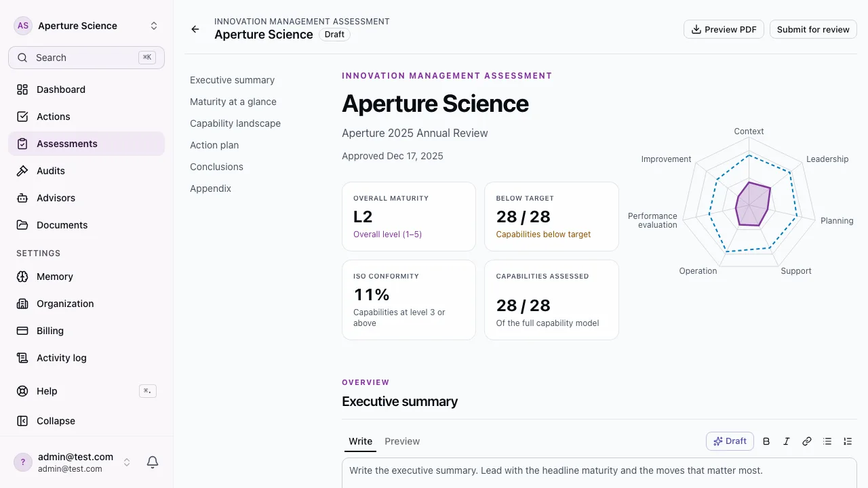The height and width of the screenshot is (488, 868).
Task: Click Preview PDF button
Action: 724,29
